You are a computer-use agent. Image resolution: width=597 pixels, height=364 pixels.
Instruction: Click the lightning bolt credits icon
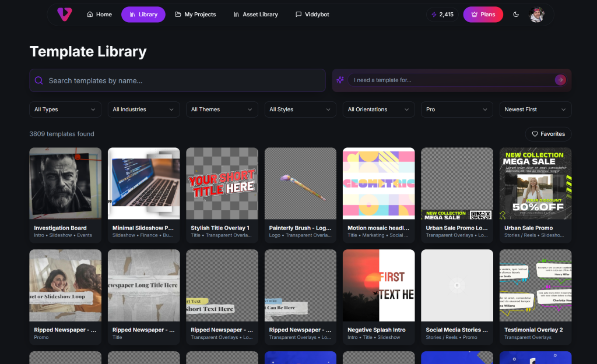[434, 15]
